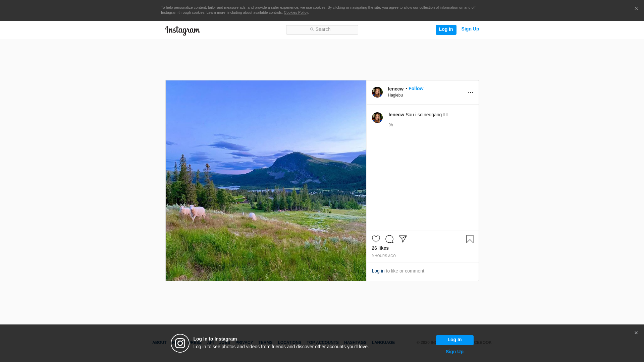Click the Search input field
This screenshot has width=644, height=362.
tap(322, 30)
